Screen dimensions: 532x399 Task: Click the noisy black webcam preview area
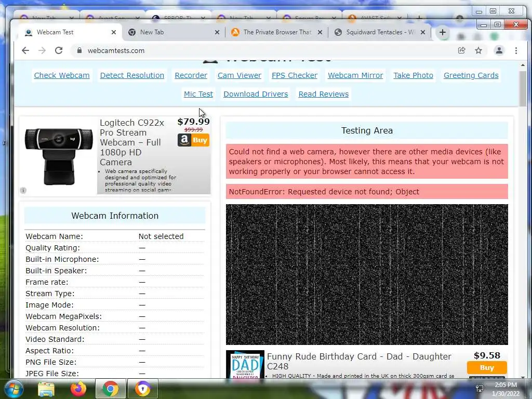click(367, 274)
